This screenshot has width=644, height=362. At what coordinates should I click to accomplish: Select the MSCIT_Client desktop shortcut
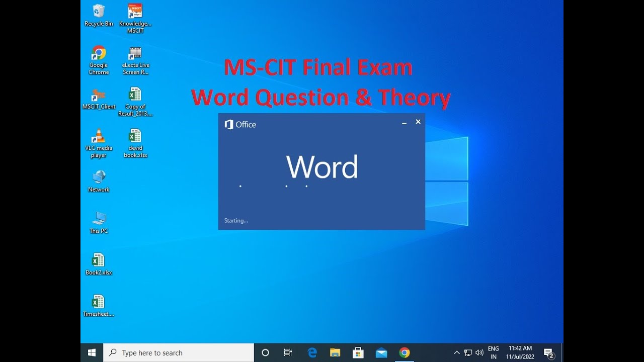(x=99, y=99)
